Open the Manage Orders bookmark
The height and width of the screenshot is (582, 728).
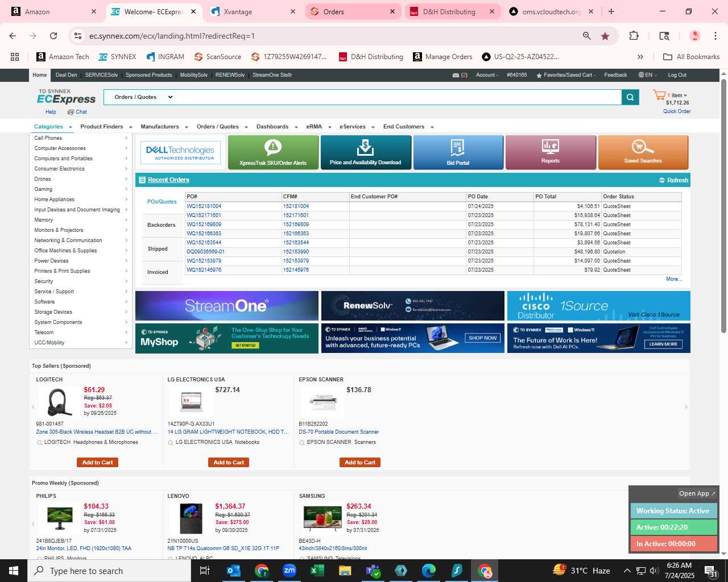click(442, 57)
